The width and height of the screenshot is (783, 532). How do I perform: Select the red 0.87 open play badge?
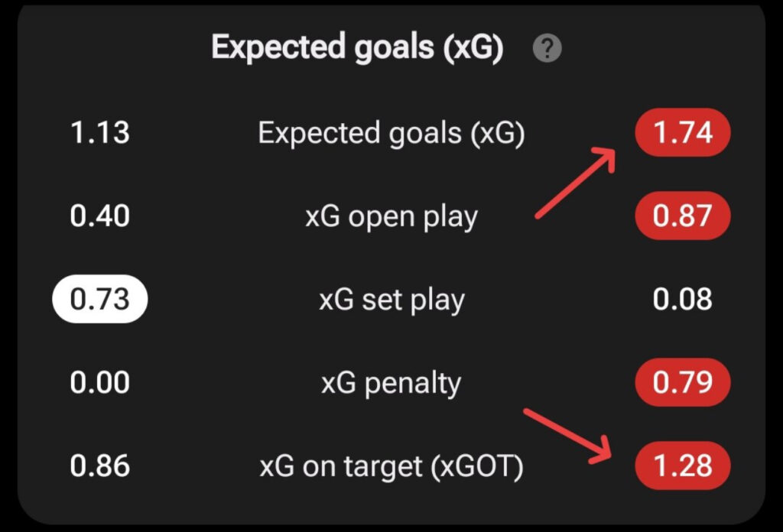(682, 216)
